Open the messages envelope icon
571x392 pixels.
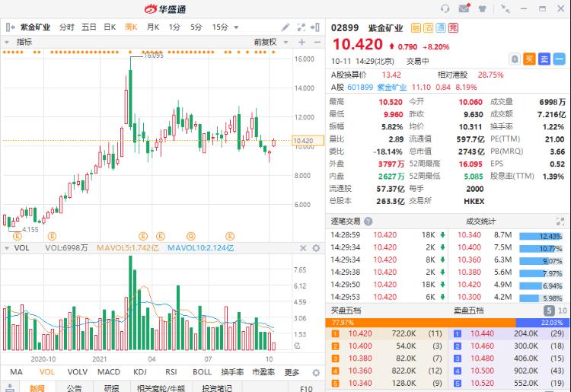coord(464,8)
